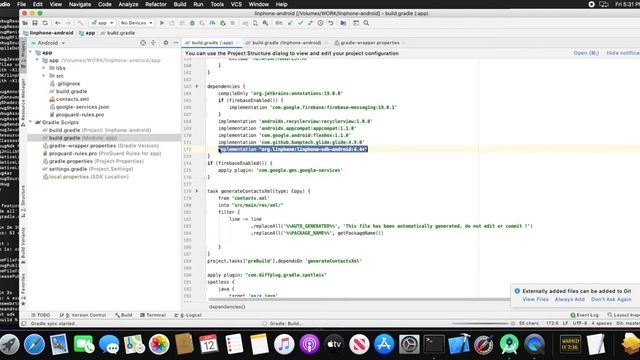The image size is (640, 360).
Task: Click the Open folder toolbar icon
Action: (x=25, y=23)
